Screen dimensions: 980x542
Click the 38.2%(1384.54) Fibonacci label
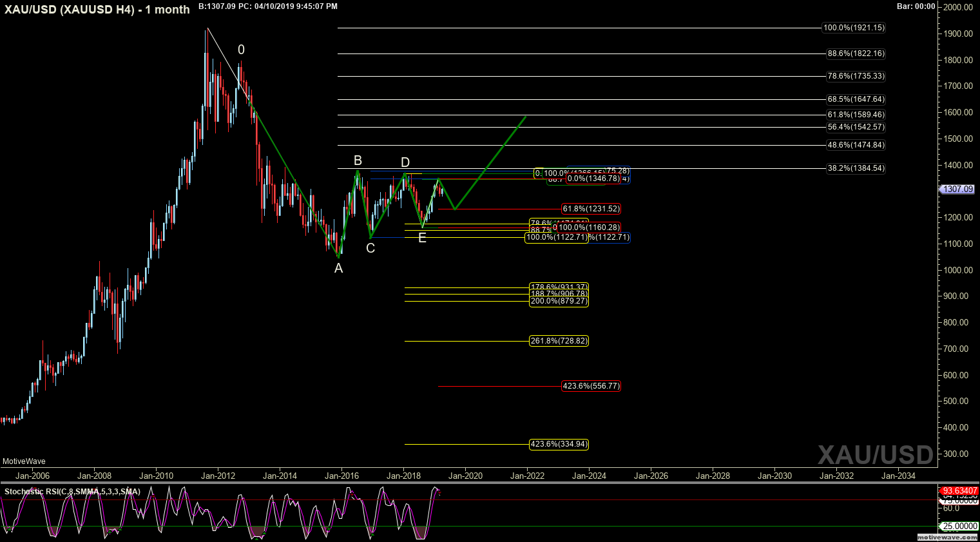(856, 168)
